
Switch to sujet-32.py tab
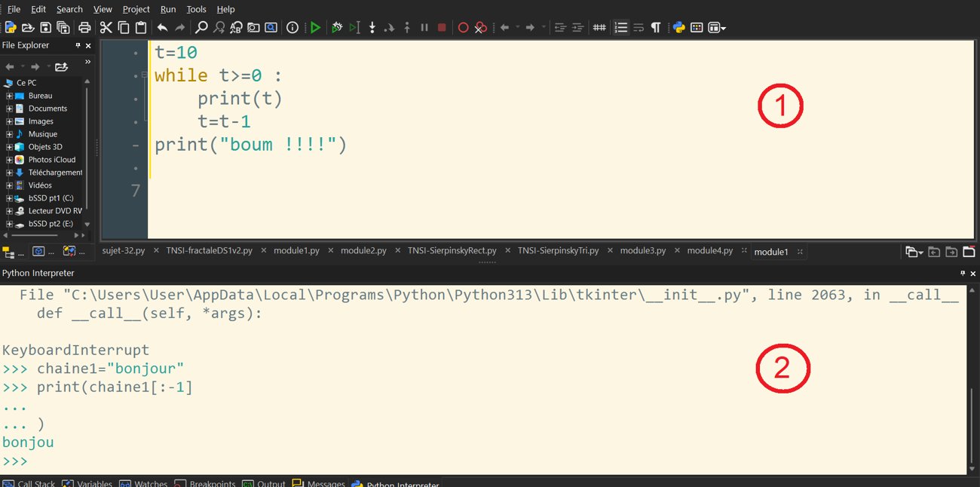[124, 250]
